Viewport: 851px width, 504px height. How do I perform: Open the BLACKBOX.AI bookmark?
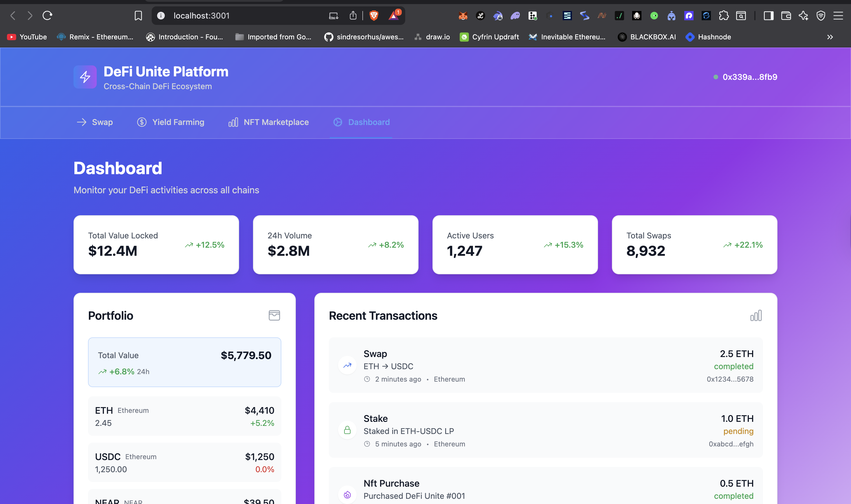pos(647,37)
